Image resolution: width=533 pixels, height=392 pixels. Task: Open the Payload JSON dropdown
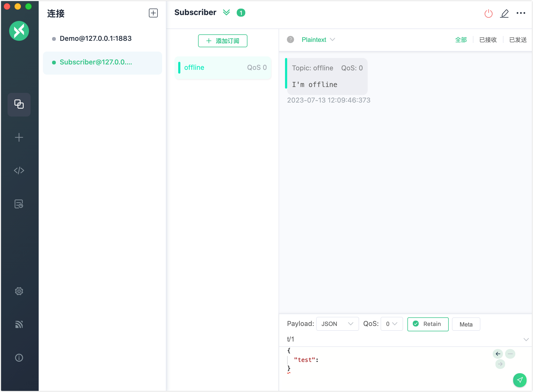coord(337,324)
